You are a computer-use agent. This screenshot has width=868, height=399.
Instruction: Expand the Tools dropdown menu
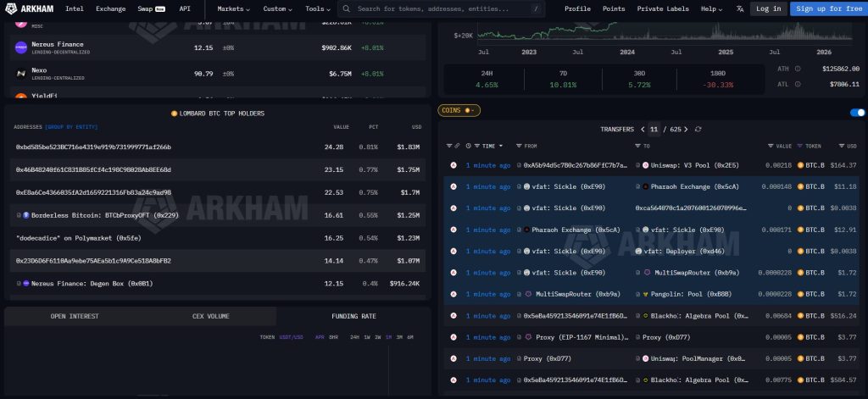point(319,8)
